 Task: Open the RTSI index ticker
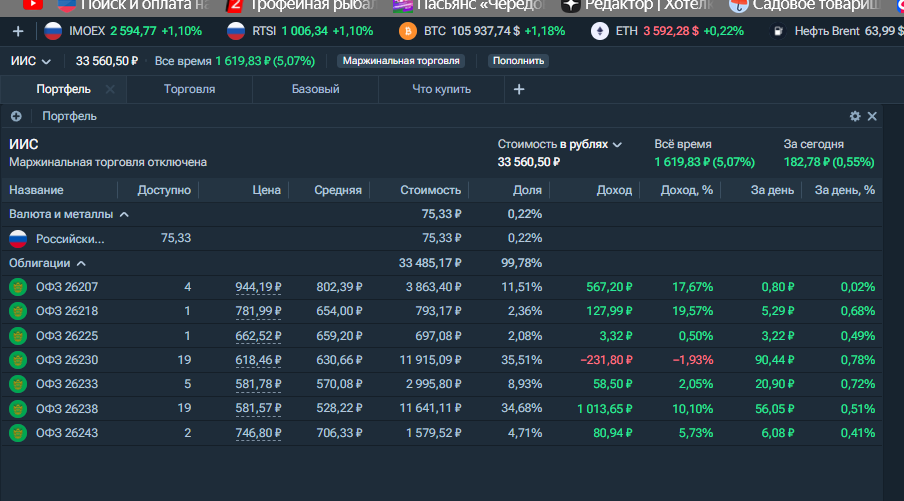coord(300,31)
